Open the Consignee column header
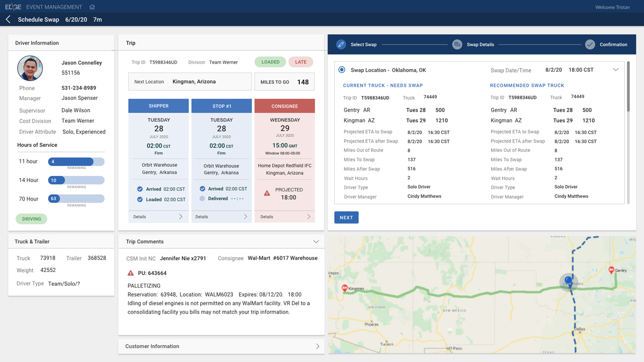The image size is (644, 362). tap(284, 106)
